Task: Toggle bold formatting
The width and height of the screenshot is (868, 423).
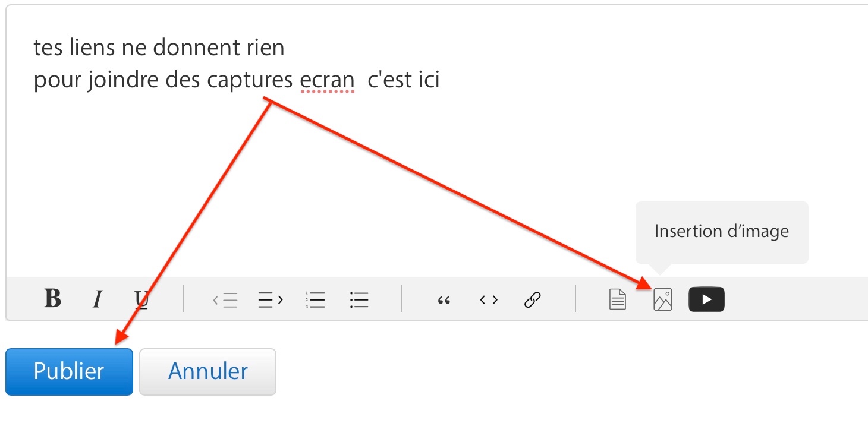Action: (52, 299)
